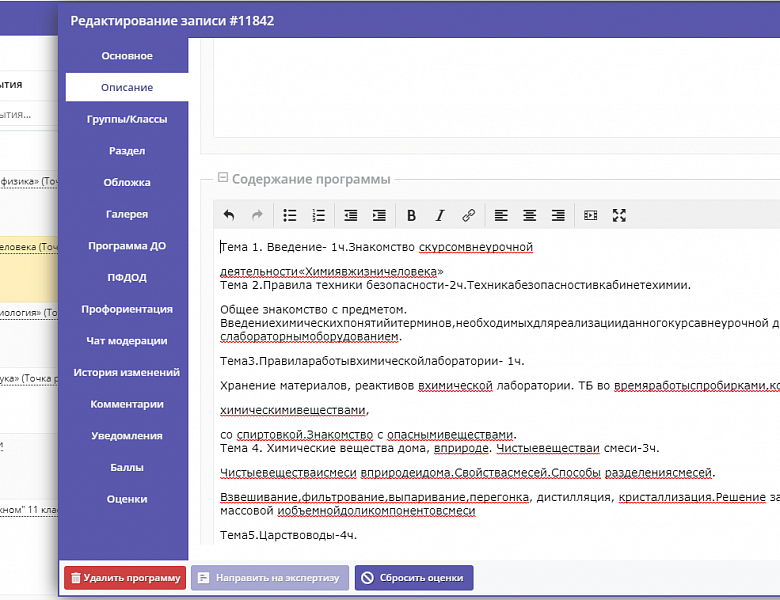780x600 pixels.
Task: Toggle bold formatting
Action: tap(411, 215)
